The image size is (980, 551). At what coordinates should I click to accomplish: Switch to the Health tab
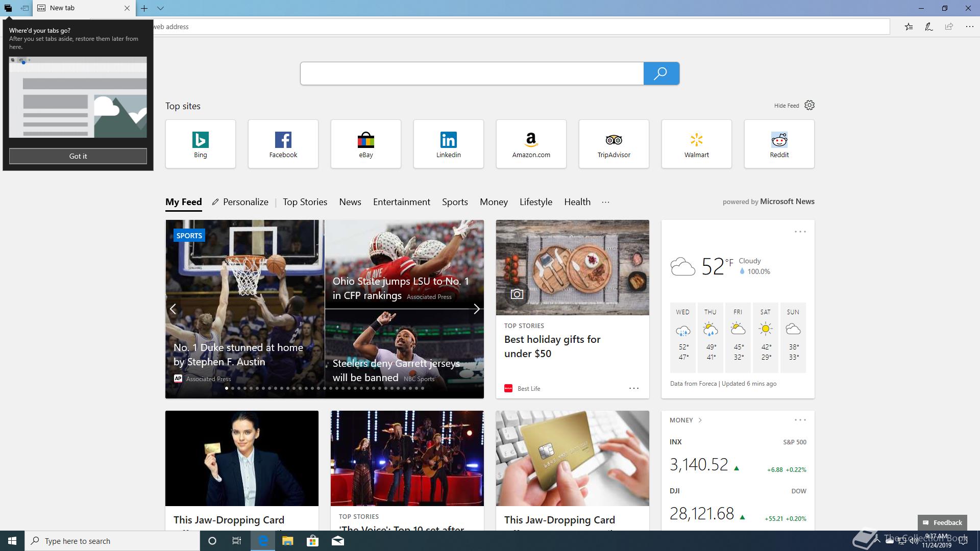point(577,202)
